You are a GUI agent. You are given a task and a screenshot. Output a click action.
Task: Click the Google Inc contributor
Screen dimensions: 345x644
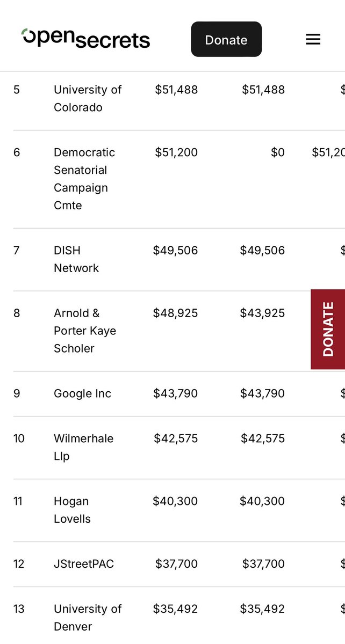coord(82,393)
